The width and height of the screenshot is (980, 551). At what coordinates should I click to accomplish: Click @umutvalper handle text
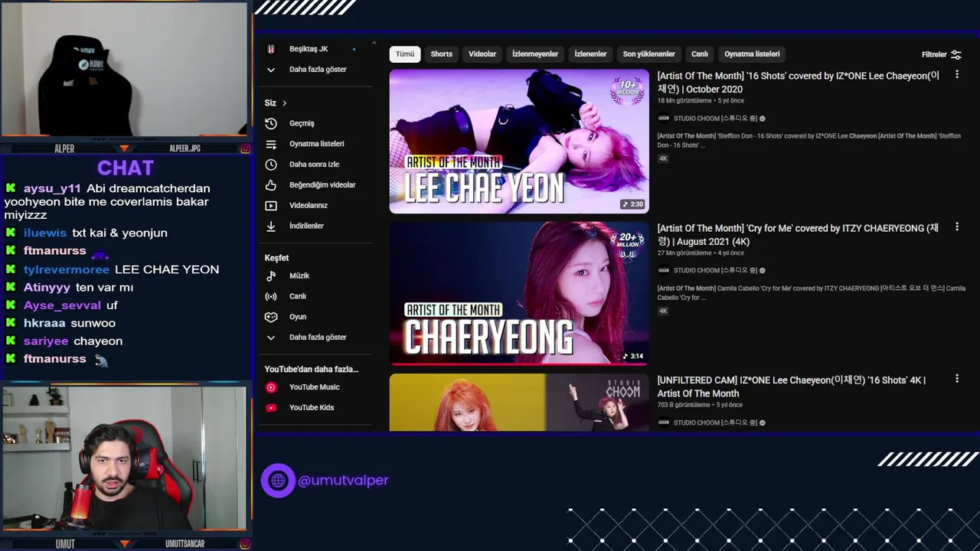[343, 481]
